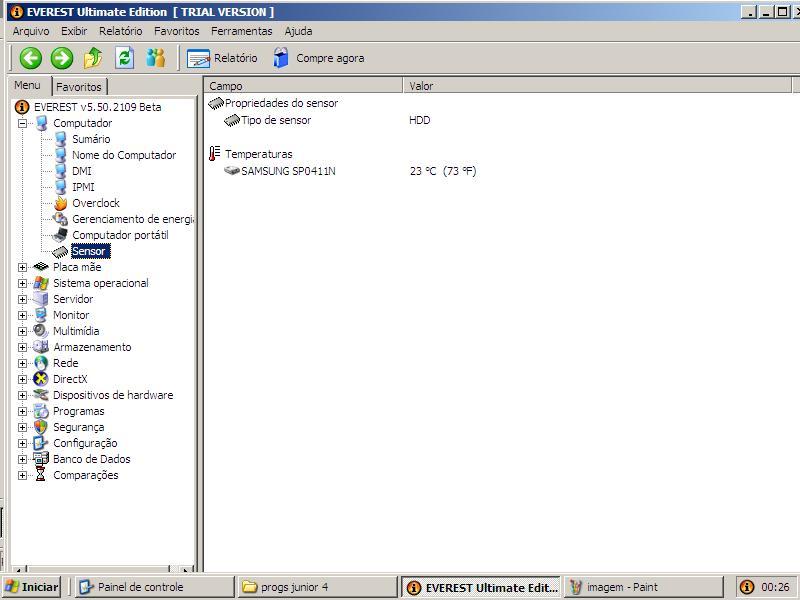Open the people/users toolbar icon

coord(156,58)
